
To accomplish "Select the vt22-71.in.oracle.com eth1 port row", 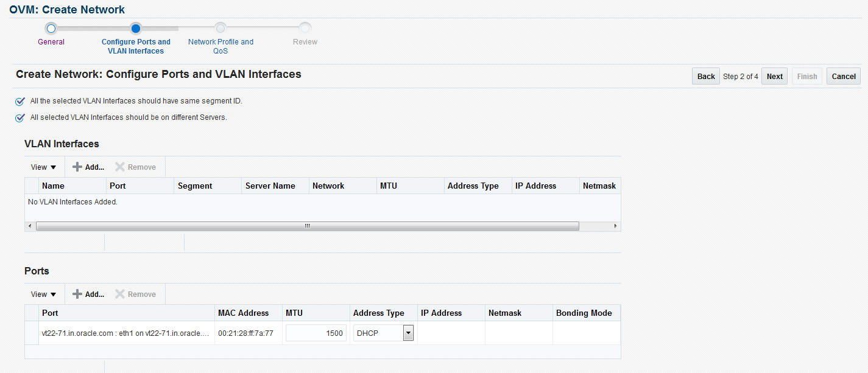I will (x=323, y=333).
